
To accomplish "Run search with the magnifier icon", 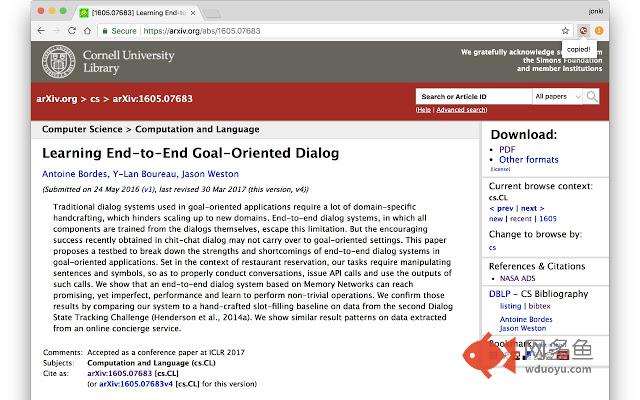I will (x=591, y=97).
